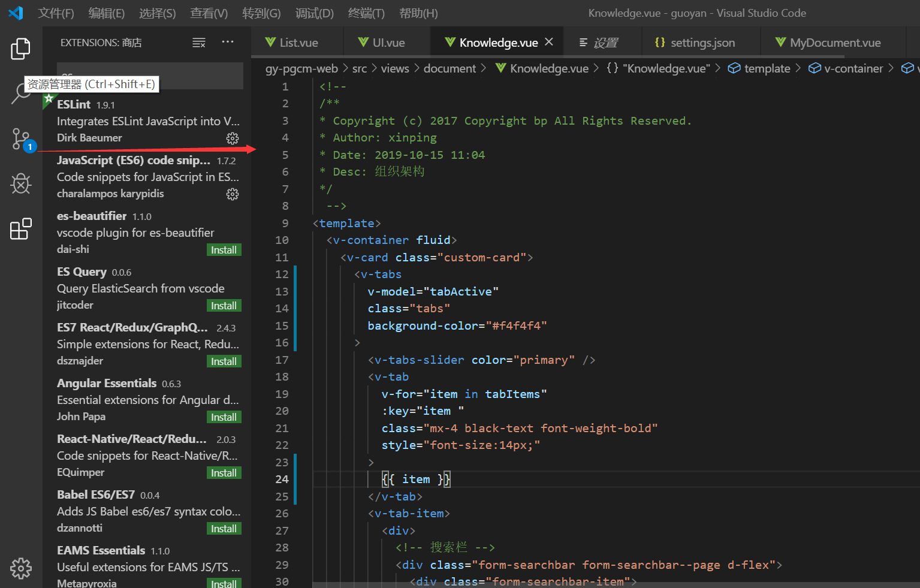Open 调试(D) menu

[x=315, y=13]
